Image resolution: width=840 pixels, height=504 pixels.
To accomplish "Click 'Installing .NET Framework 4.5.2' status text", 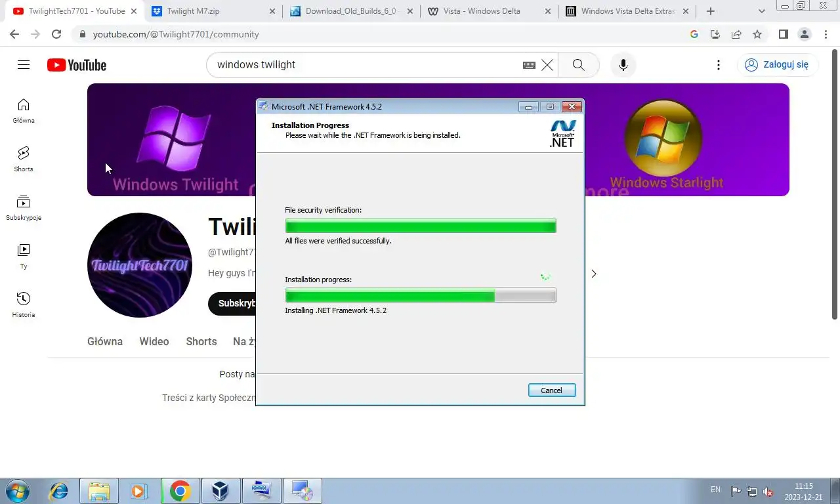I will point(336,310).
